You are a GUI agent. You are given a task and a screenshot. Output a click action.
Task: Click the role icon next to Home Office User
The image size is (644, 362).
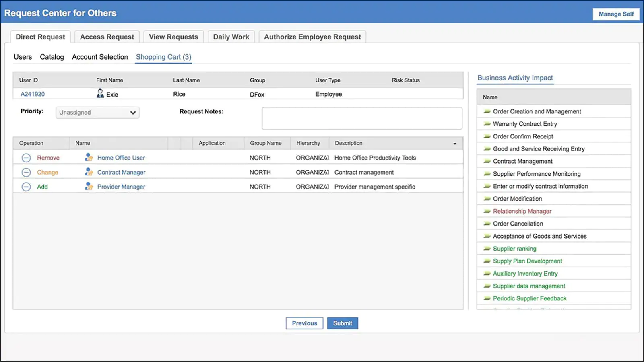pos(89,157)
